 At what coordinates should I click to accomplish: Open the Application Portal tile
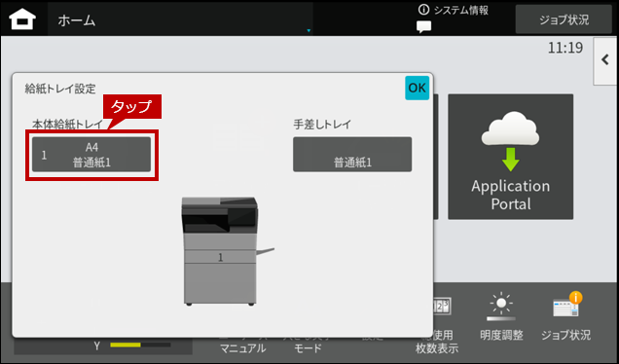tap(510, 157)
